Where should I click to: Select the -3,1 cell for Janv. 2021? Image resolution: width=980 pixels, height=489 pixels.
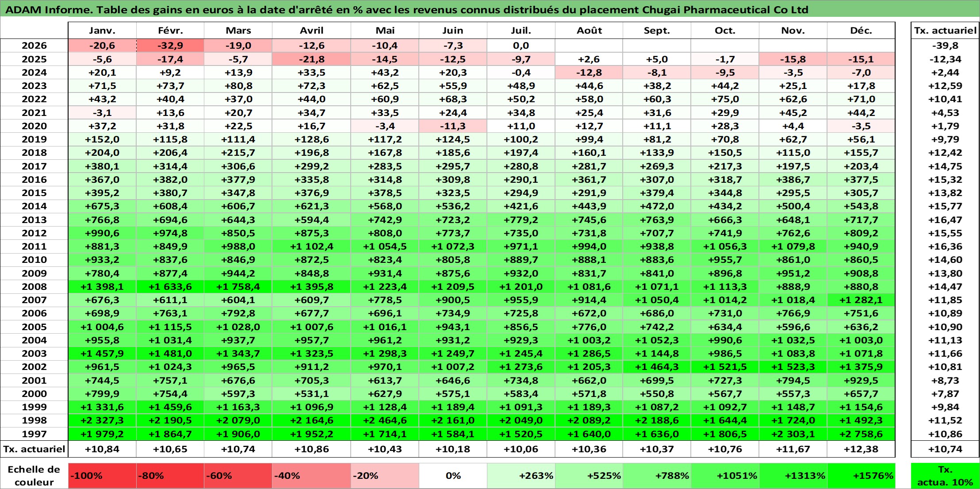102,113
